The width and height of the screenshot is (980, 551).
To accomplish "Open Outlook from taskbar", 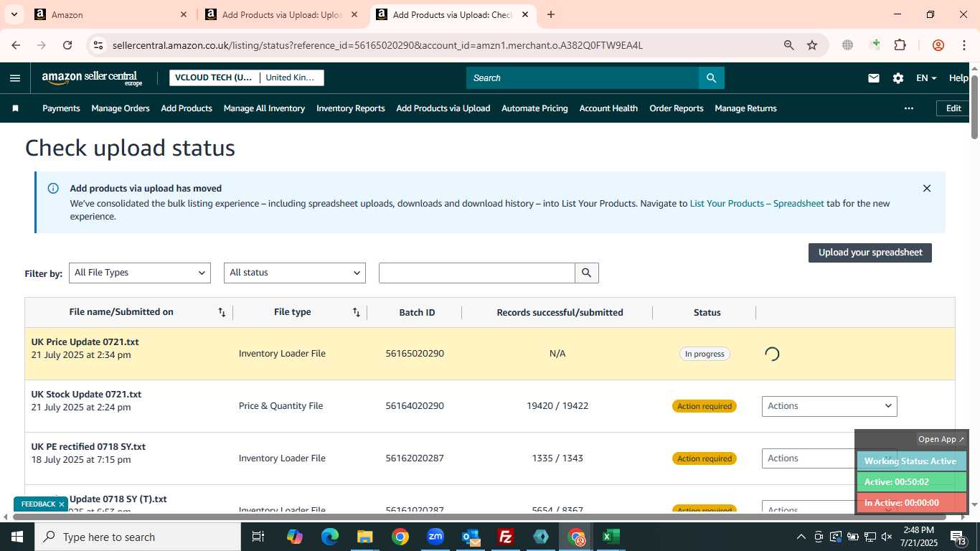I will [x=471, y=537].
